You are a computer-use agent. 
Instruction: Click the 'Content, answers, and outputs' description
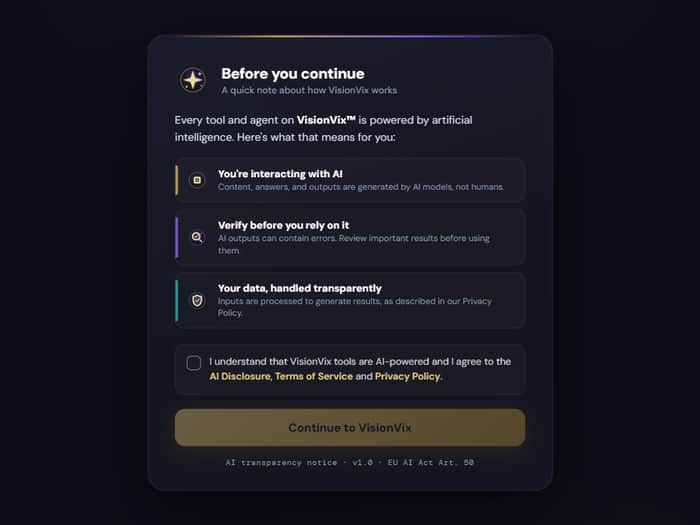(x=361, y=187)
